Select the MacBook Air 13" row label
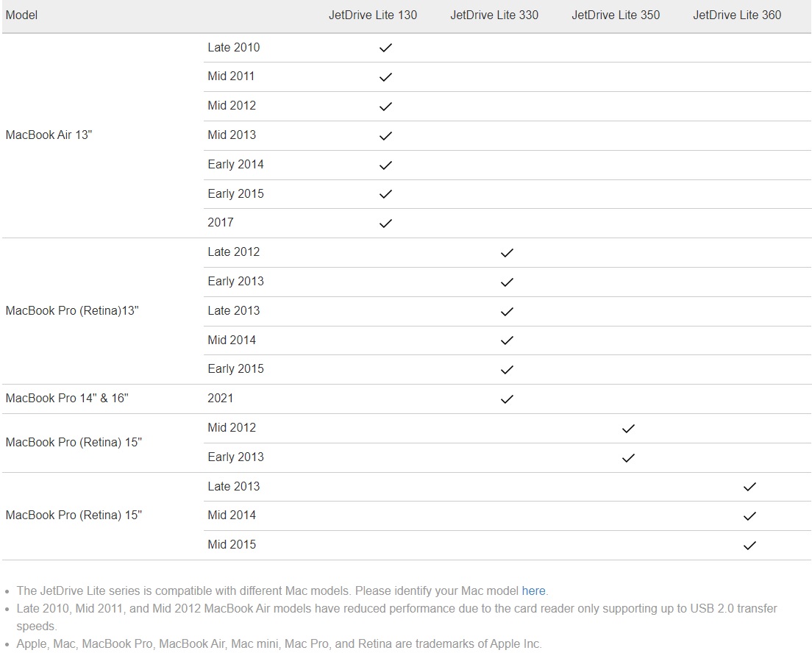Screen dimensions: 812x653 [49, 135]
